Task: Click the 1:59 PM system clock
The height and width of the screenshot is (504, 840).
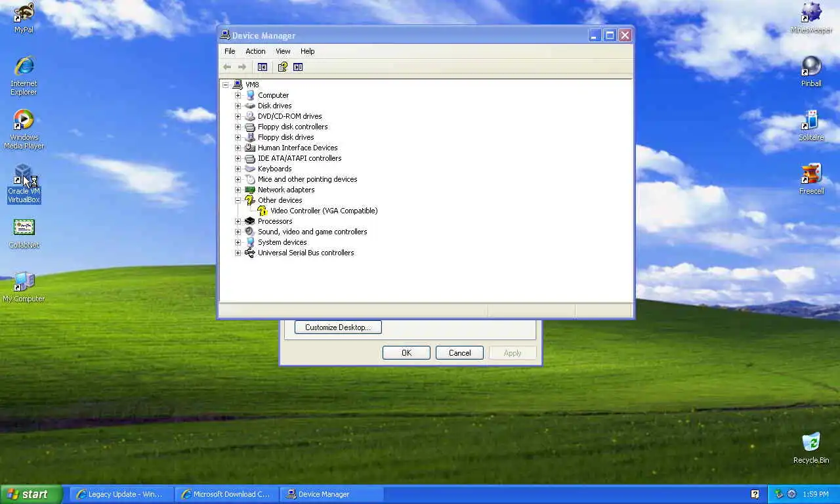Action: [816, 494]
